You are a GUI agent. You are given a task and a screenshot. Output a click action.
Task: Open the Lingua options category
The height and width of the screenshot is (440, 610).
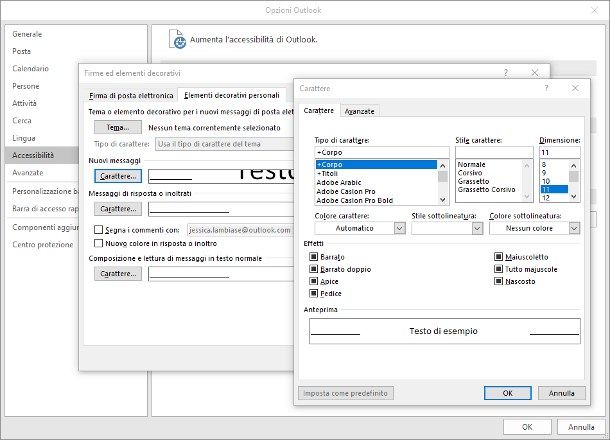[24, 138]
